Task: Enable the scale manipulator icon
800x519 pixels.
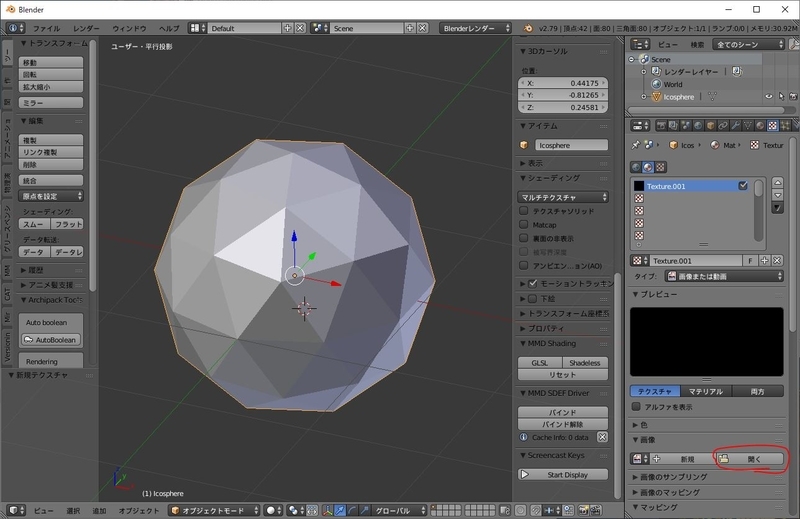Action: 364,510
